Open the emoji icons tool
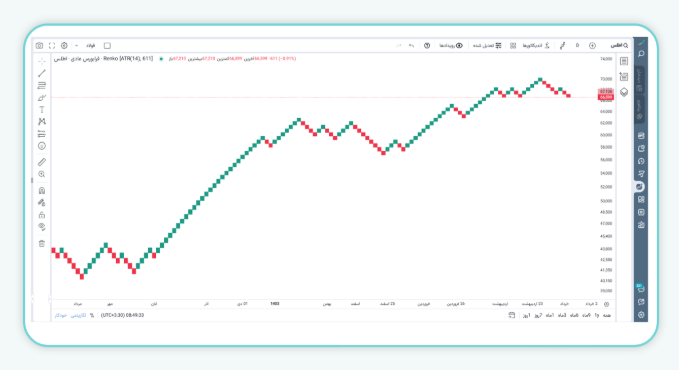The width and height of the screenshot is (679, 370). click(42, 146)
